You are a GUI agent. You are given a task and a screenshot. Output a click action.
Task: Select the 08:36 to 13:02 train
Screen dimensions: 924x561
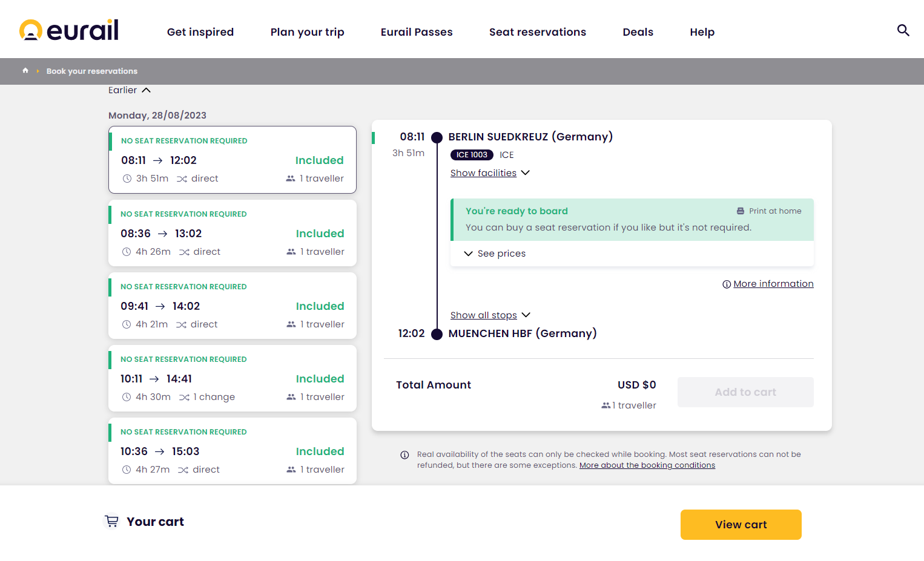(x=232, y=234)
